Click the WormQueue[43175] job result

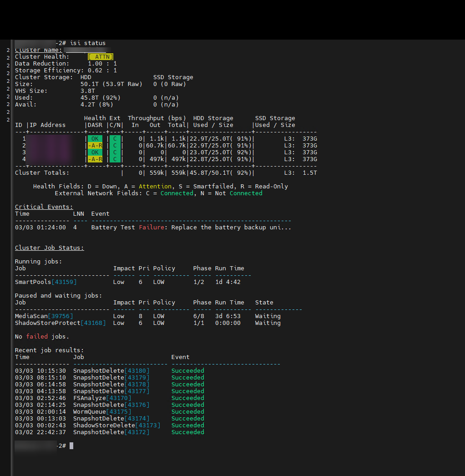pos(102,412)
